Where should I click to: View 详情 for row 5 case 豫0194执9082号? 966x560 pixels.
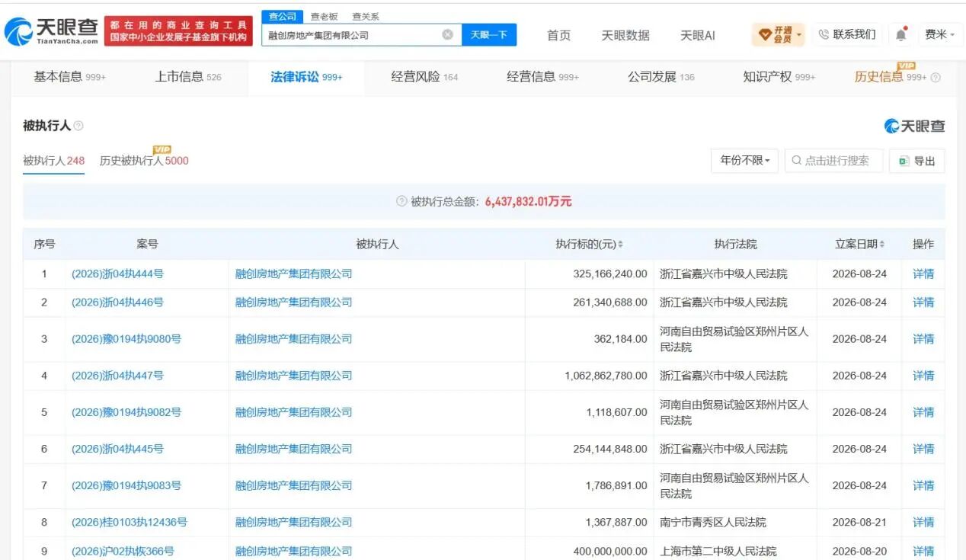click(923, 412)
